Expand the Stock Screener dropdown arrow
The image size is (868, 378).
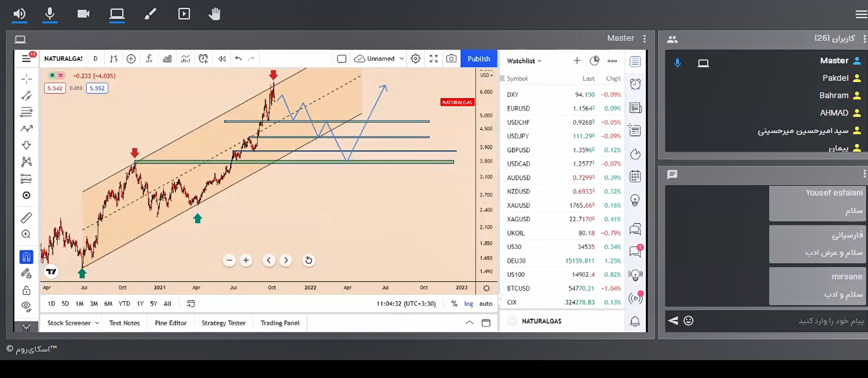pyautogui.click(x=97, y=323)
